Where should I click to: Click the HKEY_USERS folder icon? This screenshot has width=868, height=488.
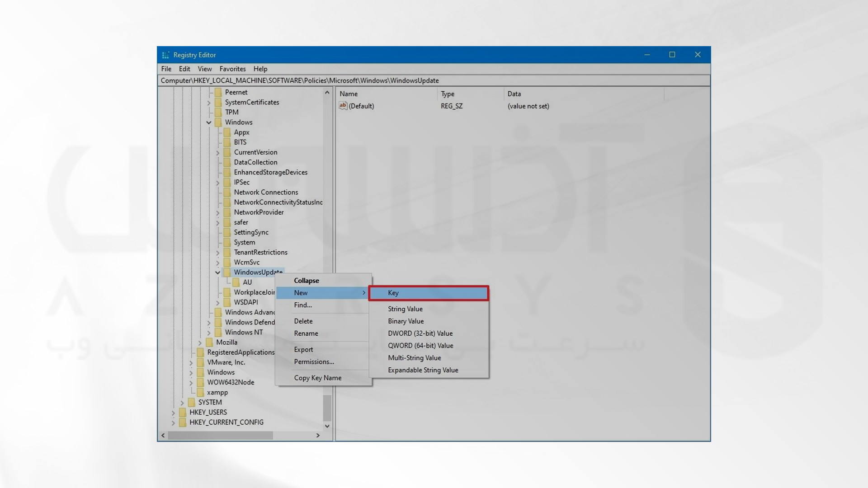coord(183,413)
